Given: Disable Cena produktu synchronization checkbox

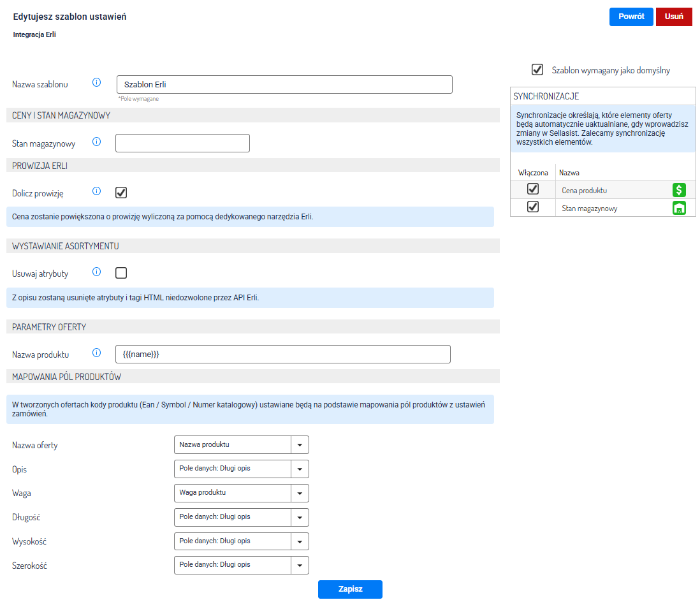Looking at the screenshot, I should (x=533, y=189).
